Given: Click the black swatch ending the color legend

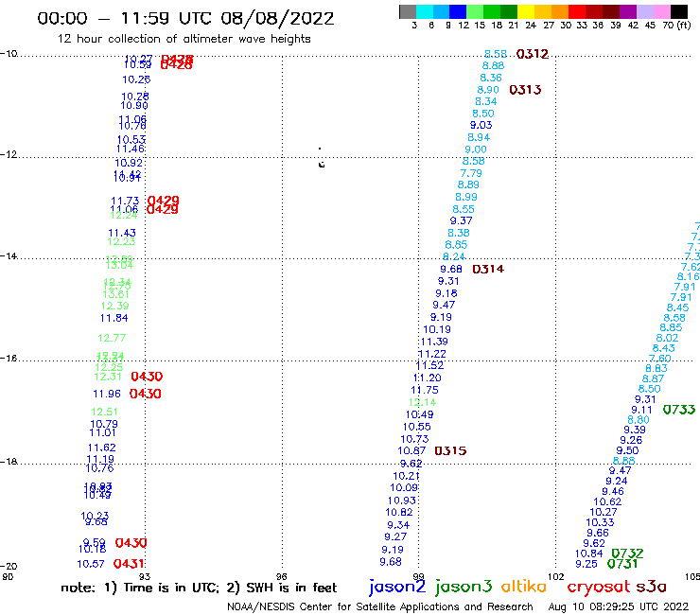Looking at the screenshot, I should click(x=678, y=11).
